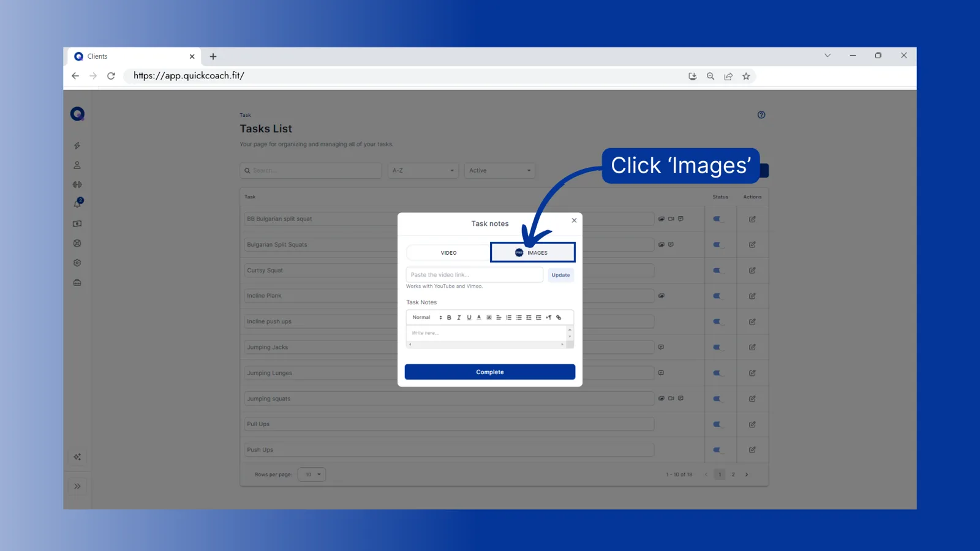
Task: Click the 'Write here...' notes area
Action: tap(487, 333)
